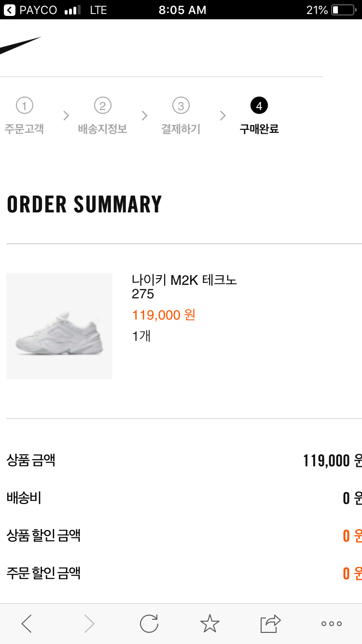Tap the browser back arrow
The image size is (362, 644).
tap(27, 624)
